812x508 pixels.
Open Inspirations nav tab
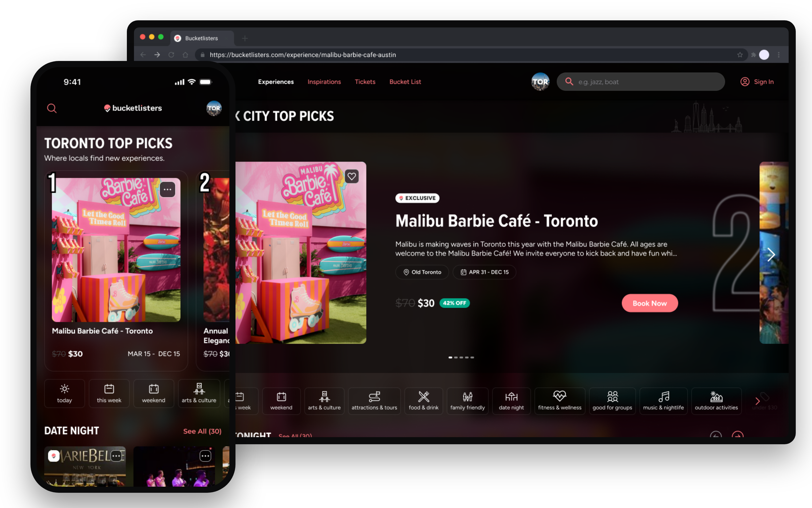click(324, 82)
